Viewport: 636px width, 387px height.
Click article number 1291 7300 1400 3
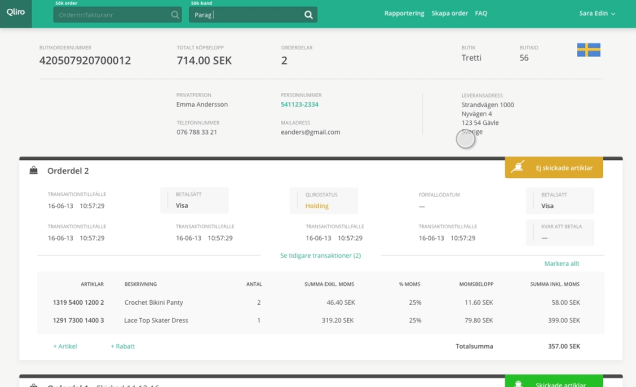[78, 320]
